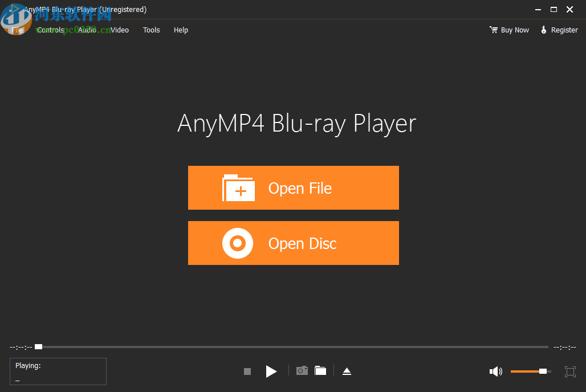Click the stop playback icon
The image size is (586, 392).
coord(247,371)
